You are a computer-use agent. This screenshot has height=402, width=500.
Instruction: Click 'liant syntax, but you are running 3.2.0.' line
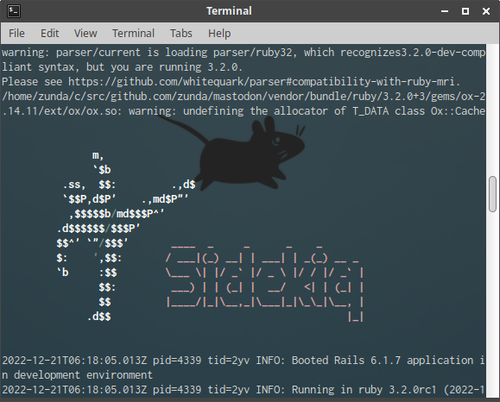click(122, 67)
